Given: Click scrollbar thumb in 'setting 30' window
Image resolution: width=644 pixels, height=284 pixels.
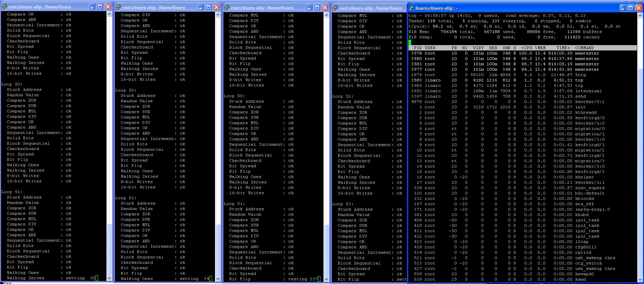Looking at the screenshot, I should (109, 249).
